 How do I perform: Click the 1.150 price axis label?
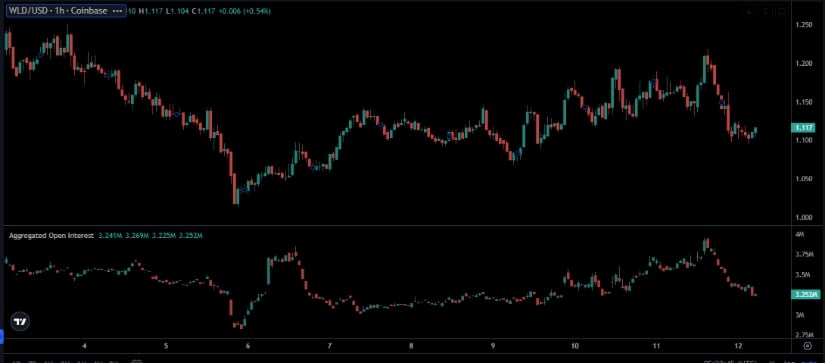[x=803, y=102]
